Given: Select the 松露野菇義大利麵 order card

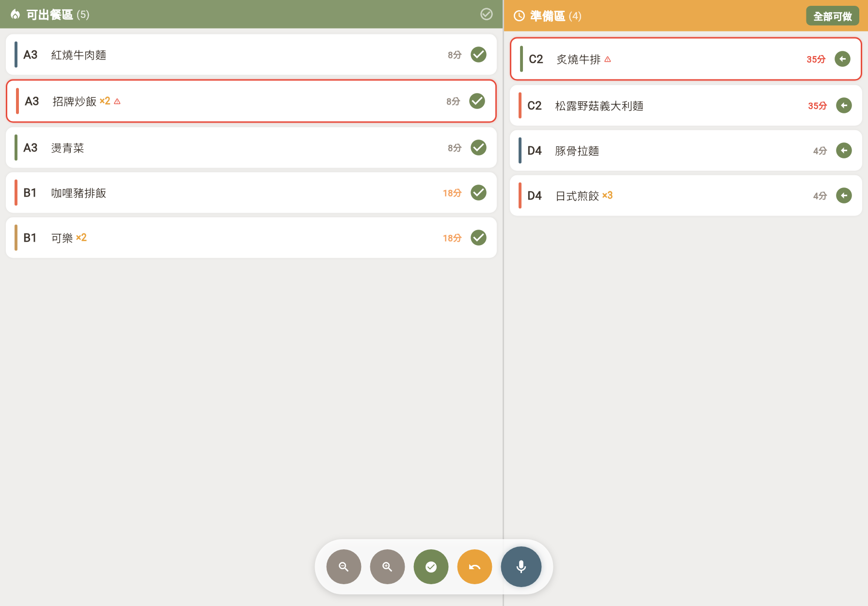Looking at the screenshot, I should pos(686,106).
